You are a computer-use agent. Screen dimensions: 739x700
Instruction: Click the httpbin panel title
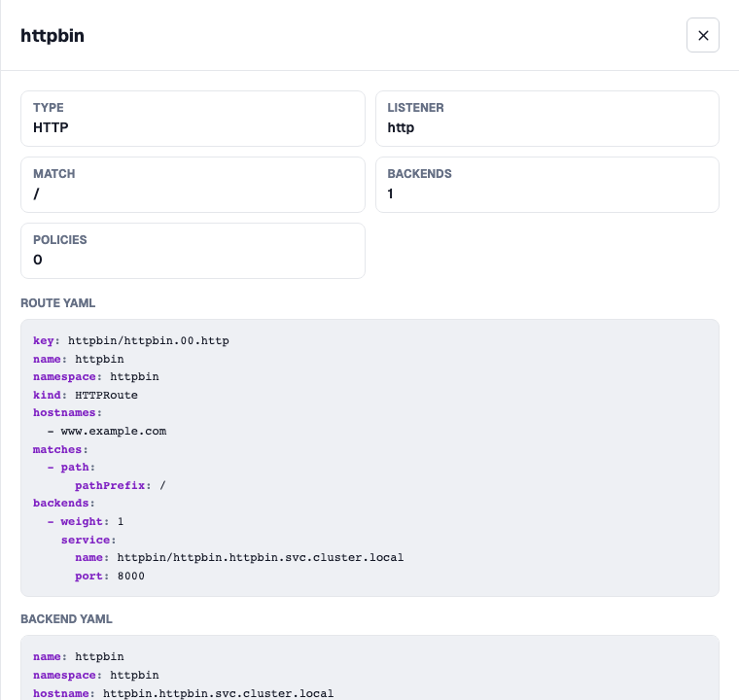tap(53, 36)
